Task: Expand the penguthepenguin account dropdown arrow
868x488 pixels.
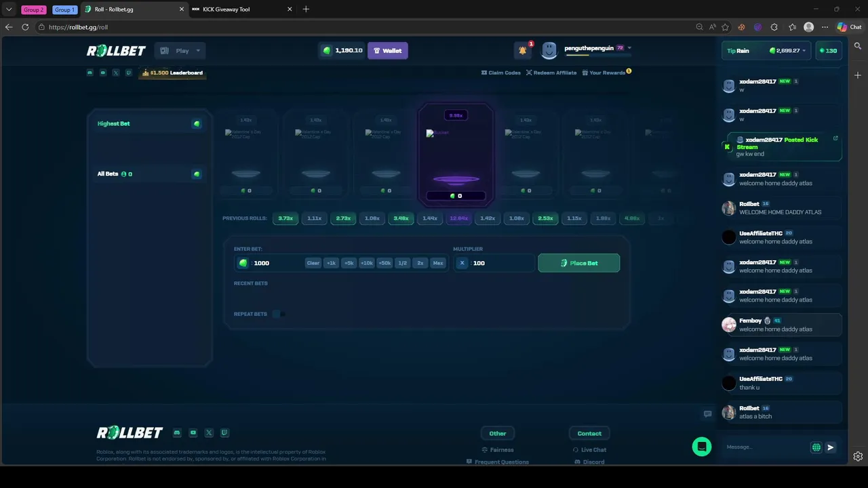Action: coord(629,48)
